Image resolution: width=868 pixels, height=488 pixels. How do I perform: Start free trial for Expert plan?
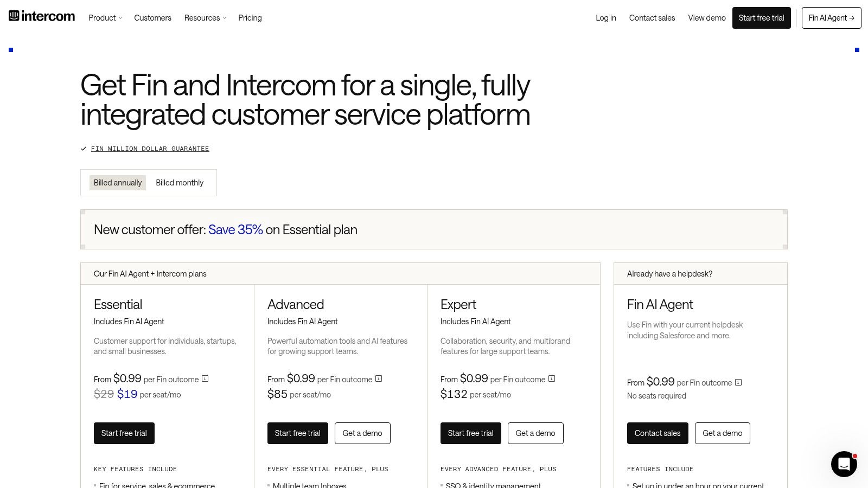tap(471, 433)
